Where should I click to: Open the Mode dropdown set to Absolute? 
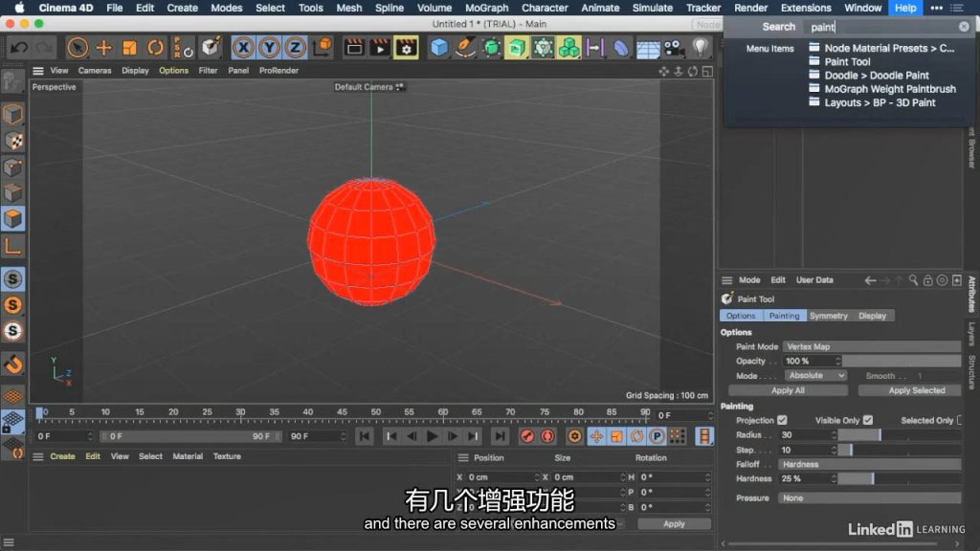pyautogui.click(x=815, y=375)
